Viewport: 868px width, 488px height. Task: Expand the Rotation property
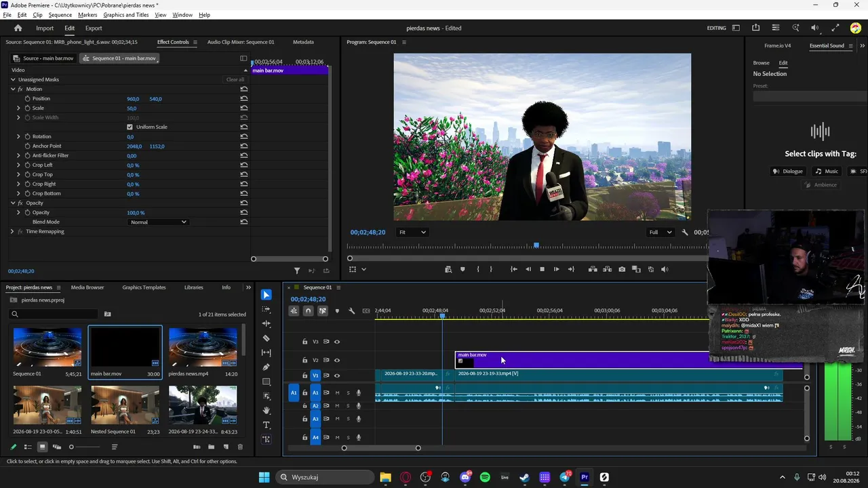pyautogui.click(x=19, y=137)
